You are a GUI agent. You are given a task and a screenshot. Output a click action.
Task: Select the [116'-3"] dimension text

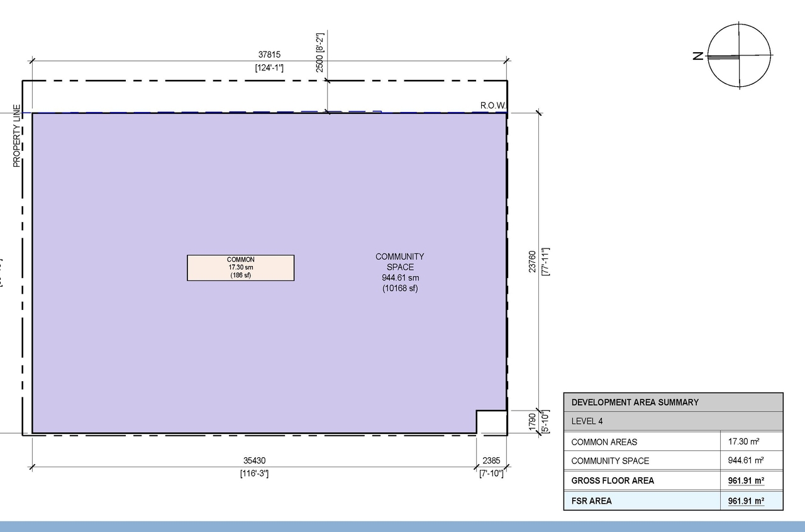point(253,474)
